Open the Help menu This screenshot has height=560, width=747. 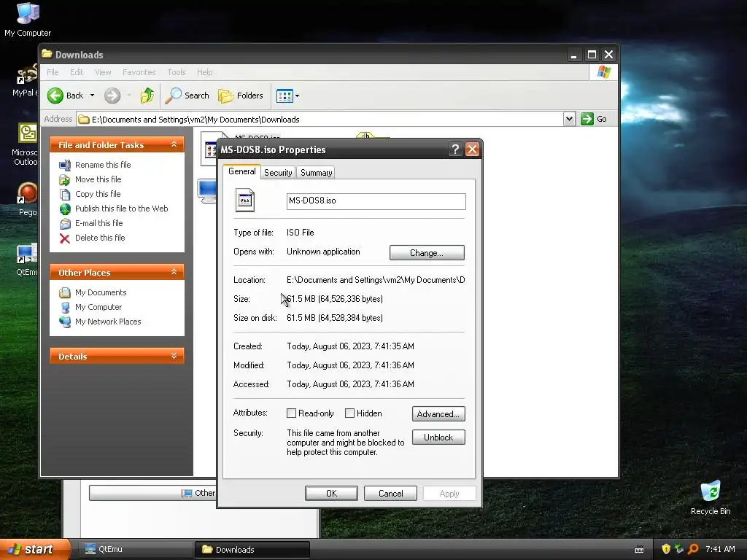coord(204,72)
